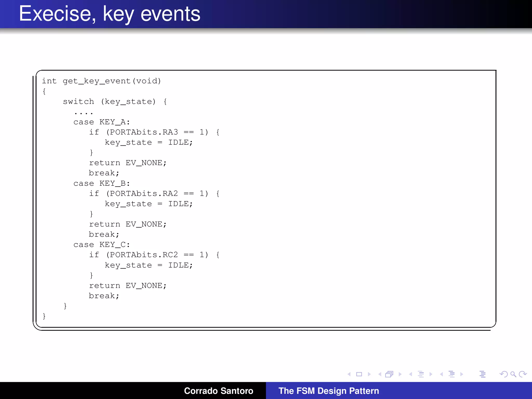Click the four-dot ellipsis line
Image resolution: width=532 pixels, height=399 pixels.
tap(83, 113)
